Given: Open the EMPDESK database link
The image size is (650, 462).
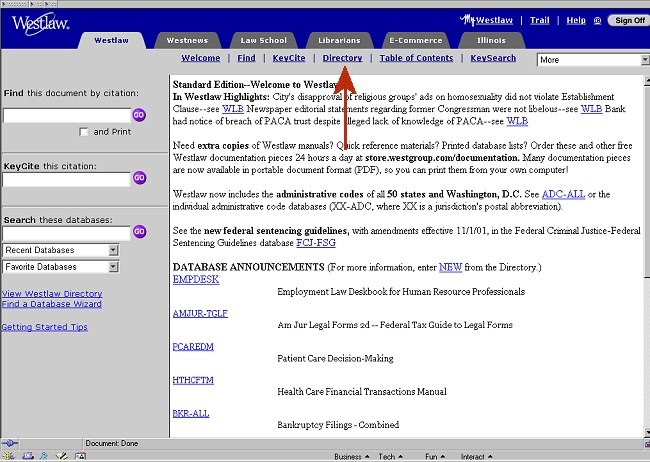Looking at the screenshot, I should tap(195, 280).
